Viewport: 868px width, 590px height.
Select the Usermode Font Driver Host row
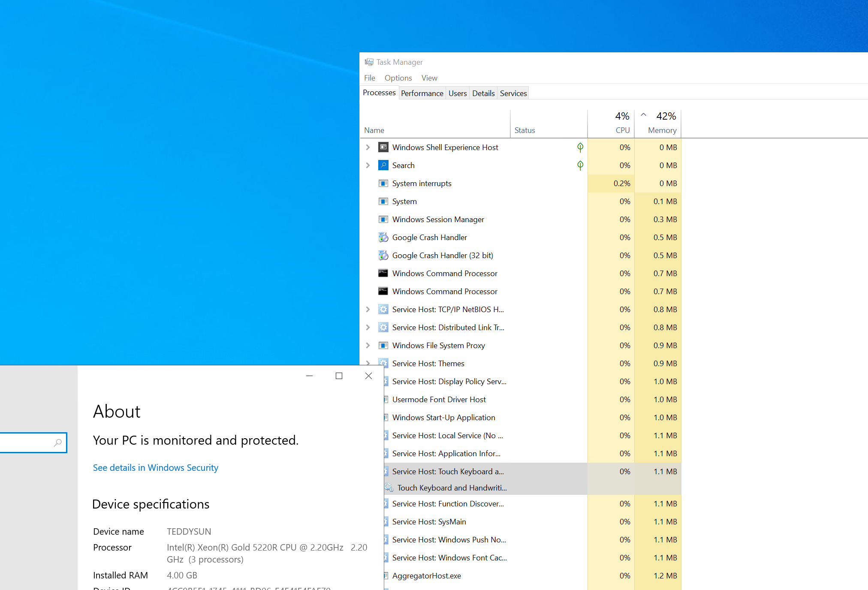tap(532, 399)
